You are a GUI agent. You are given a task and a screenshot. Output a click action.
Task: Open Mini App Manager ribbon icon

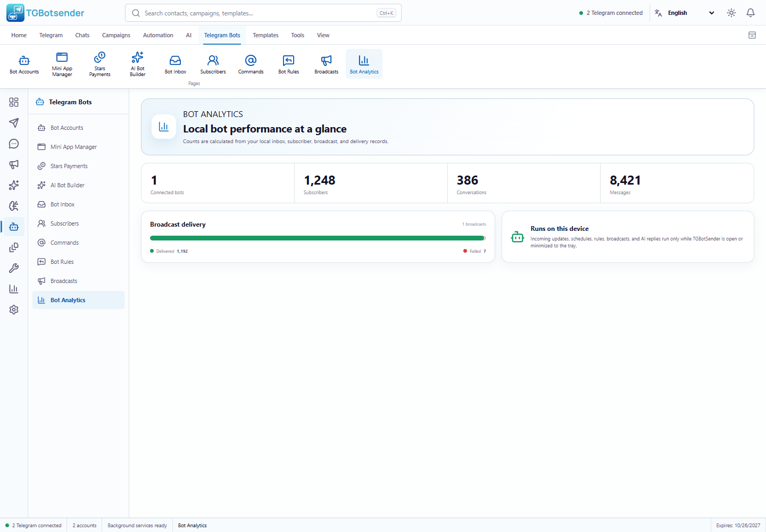coord(62,64)
